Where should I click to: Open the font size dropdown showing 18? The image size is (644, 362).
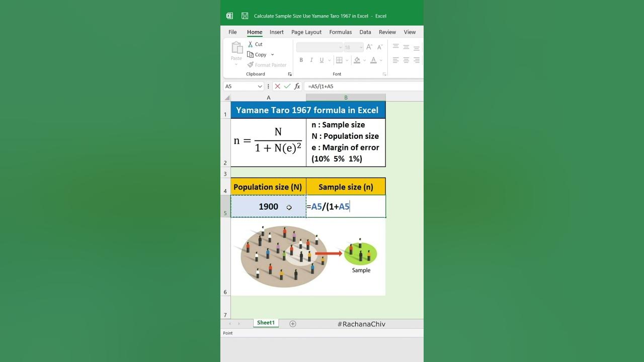353,47
